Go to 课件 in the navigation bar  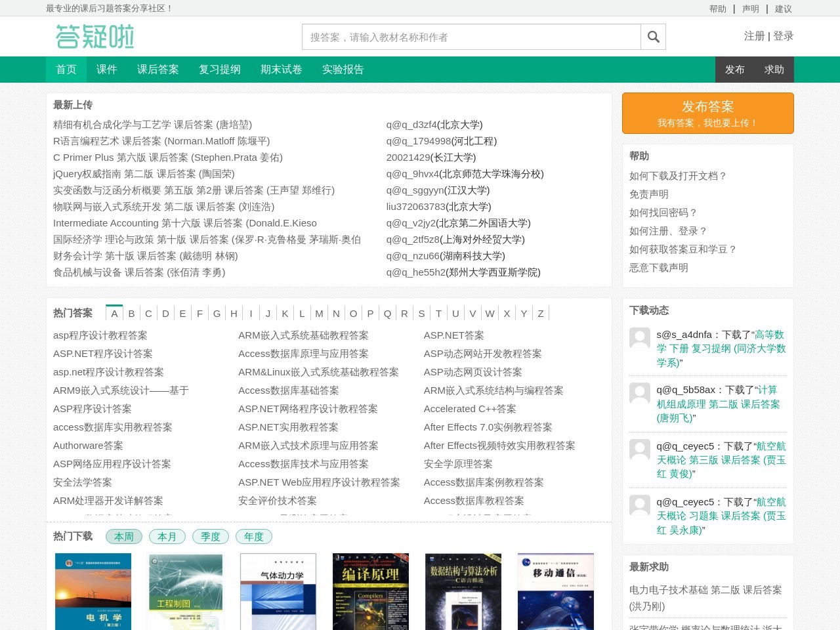point(107,70)
